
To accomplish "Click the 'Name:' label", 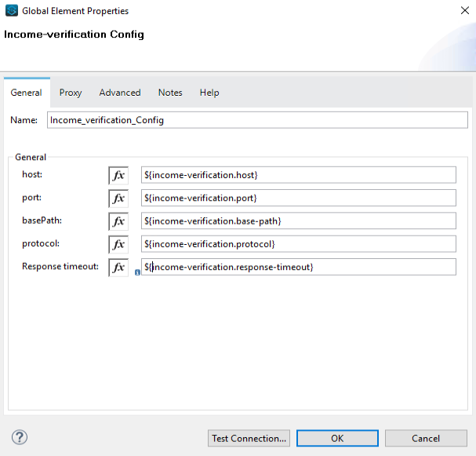I will [24, 120].
